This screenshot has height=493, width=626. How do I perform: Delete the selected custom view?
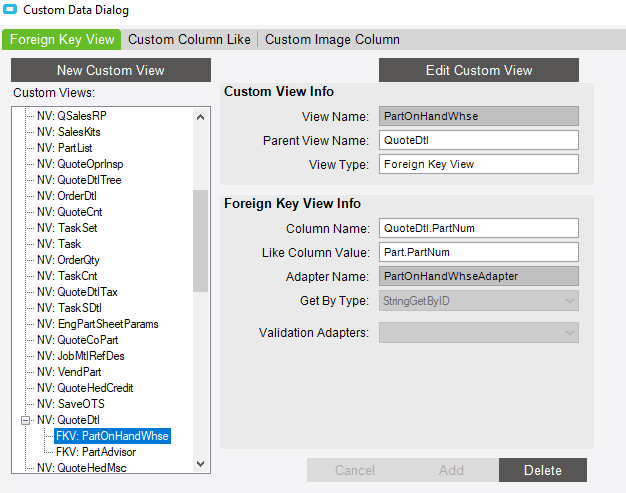543,470
